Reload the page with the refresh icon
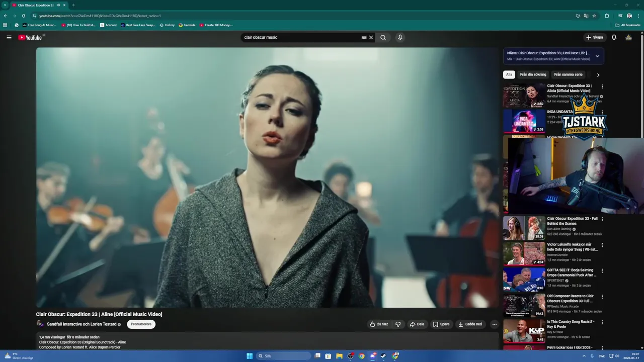 click(x=23, y=16)
